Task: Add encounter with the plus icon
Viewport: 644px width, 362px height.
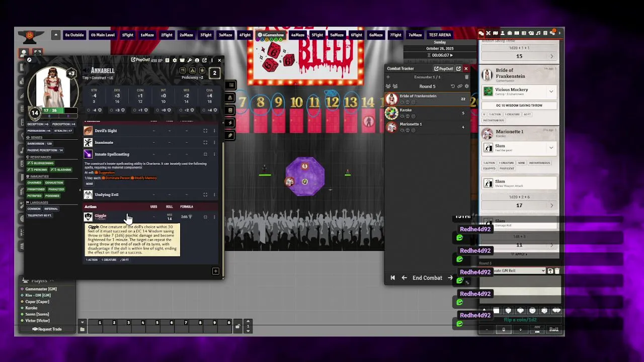Action: (x=388, y=77)
